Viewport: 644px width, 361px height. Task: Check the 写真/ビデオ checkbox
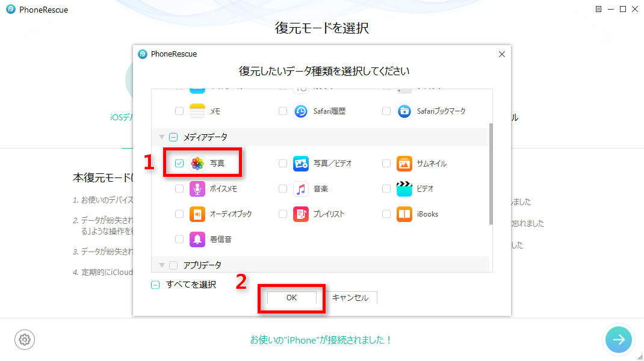coord(282,164)
